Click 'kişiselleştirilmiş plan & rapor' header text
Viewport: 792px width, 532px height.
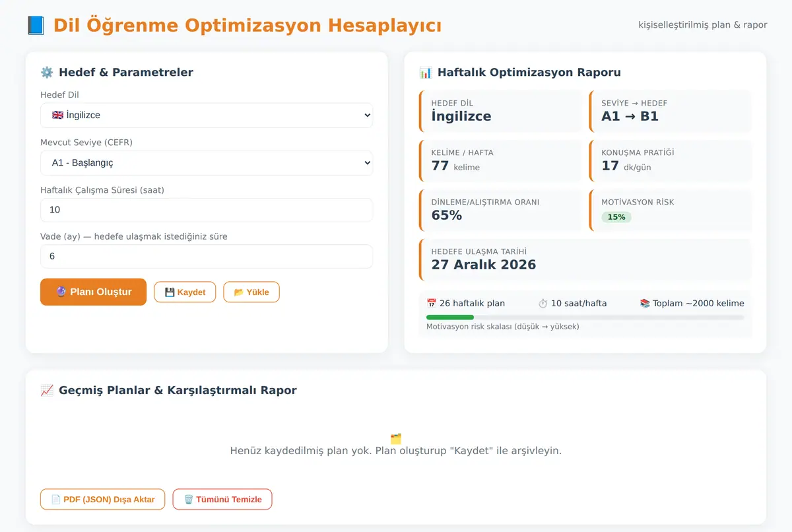pyautogui.click(x=703, y=25)
